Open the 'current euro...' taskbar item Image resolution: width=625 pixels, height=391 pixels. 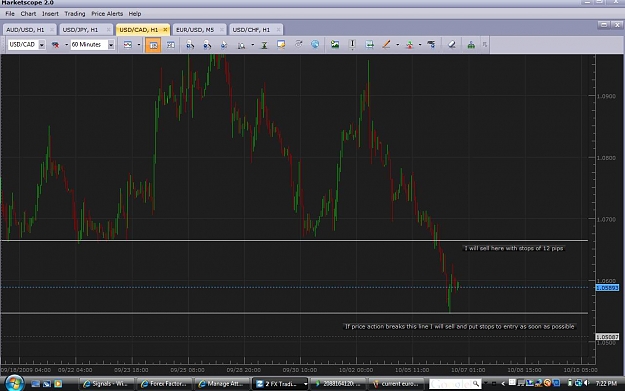[397, 384]
